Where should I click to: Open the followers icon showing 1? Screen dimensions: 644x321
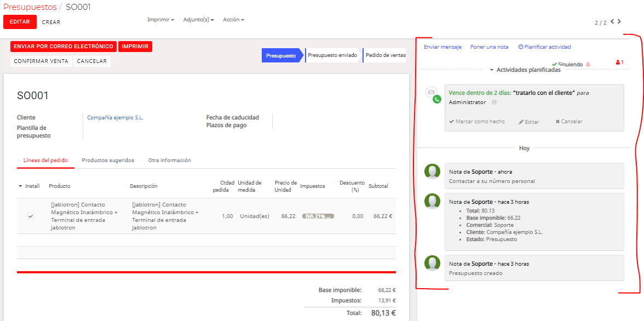620,62
